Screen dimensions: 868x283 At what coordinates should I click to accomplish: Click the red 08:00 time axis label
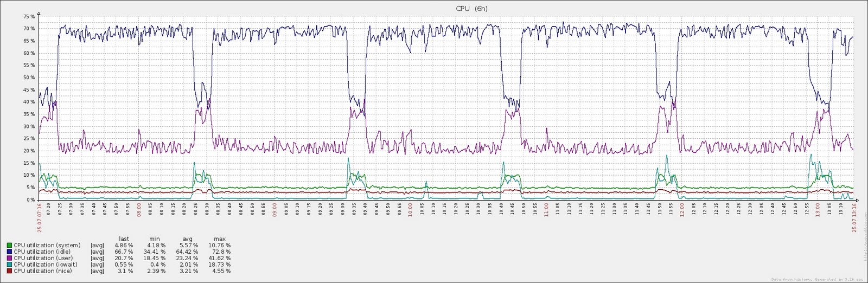(139, 210)
